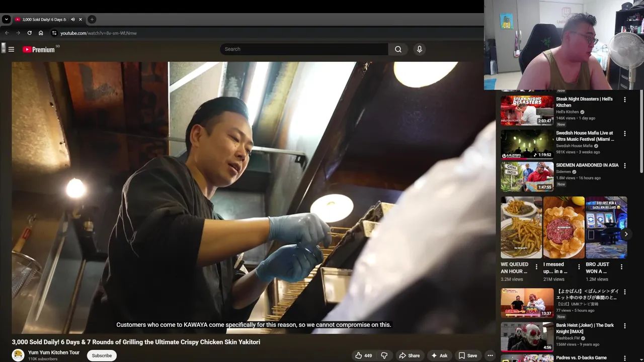Screen dimensions: 644x362
Task: Open the Yum Yum Kitchen Tour channel name
Action: (x=54, y=352)
